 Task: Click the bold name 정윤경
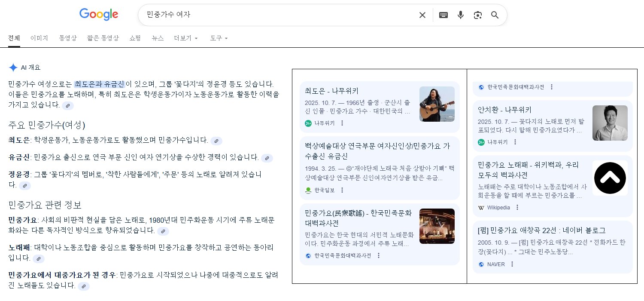(19, 175)
